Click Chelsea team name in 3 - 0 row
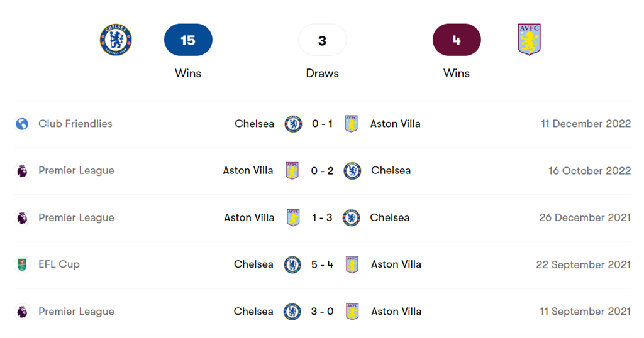Screen dimensions: 644x338 point(253,312)
